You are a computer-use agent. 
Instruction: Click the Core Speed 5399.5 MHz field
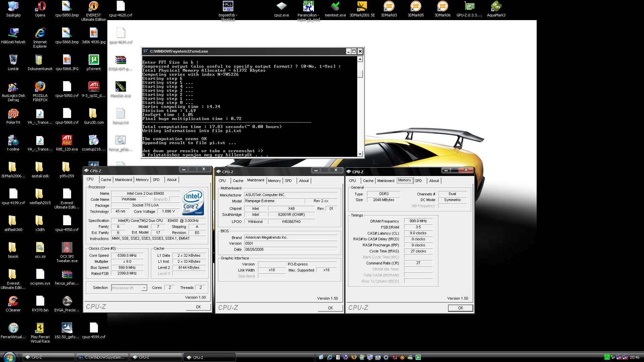127,255
